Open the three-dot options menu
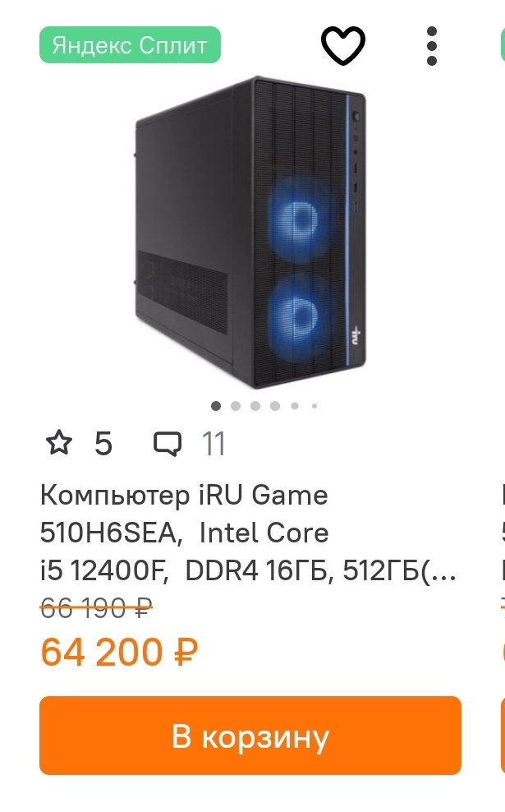The width and height of the screenshot is (505, 812). coord(432,46)
